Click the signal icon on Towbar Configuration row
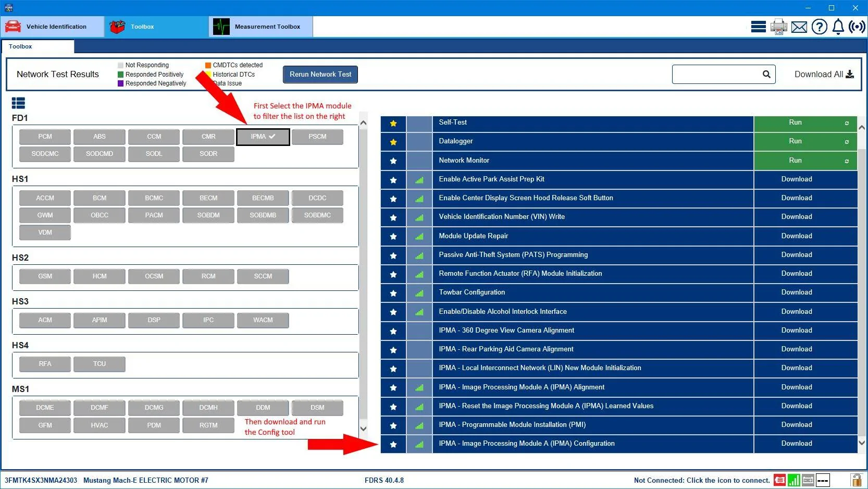Viewport: 868px width, 489px height. point(419,293)
